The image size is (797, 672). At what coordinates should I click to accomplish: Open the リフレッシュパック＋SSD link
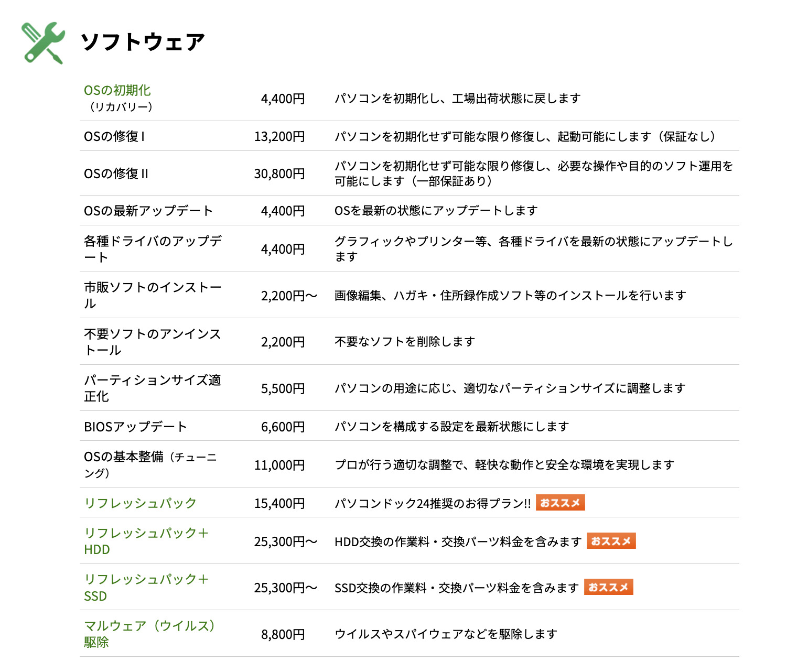tap(146, 580)
